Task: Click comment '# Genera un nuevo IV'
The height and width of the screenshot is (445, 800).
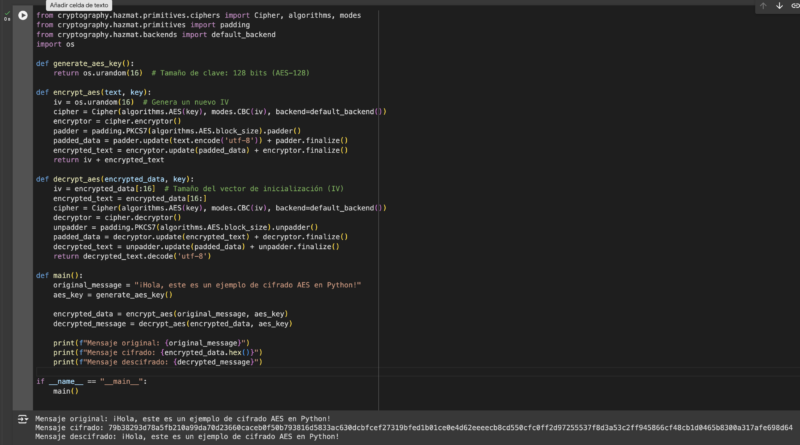Action: [x=186, y=102]
